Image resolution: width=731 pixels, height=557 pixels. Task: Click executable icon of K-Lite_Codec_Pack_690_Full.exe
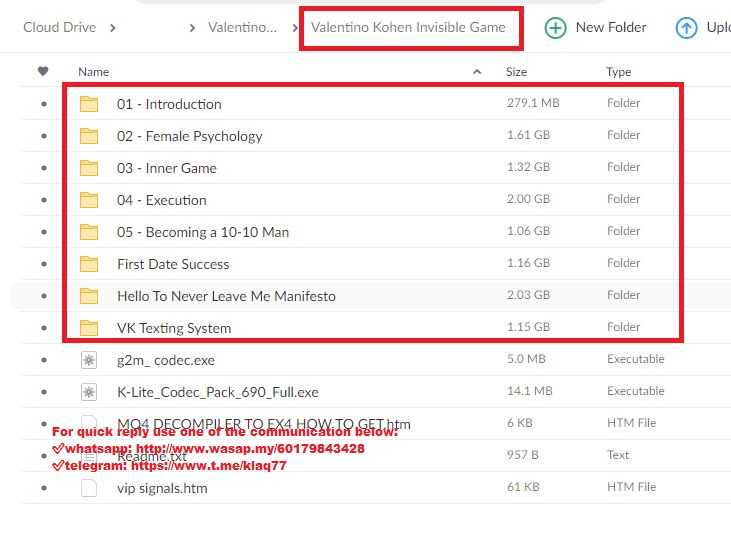89,392
